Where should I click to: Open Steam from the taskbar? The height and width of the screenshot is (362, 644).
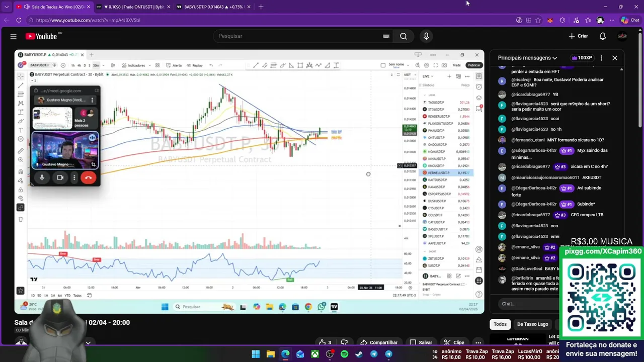tap(359, 354)
